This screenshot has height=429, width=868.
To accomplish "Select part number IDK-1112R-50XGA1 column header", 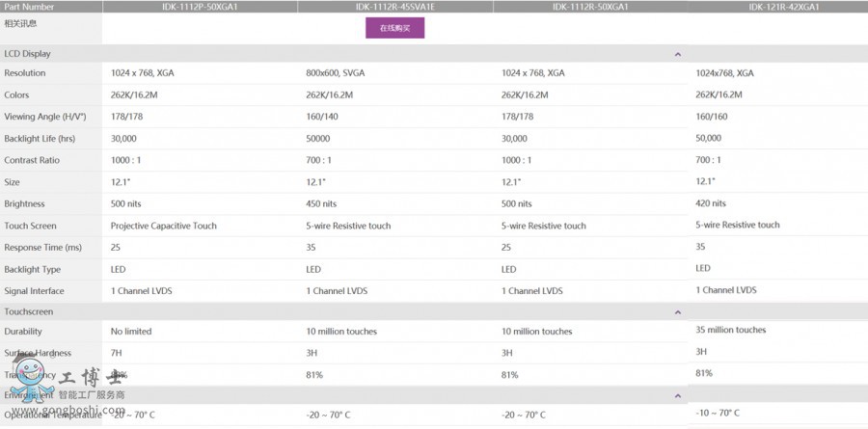I will tap(590, 7).
